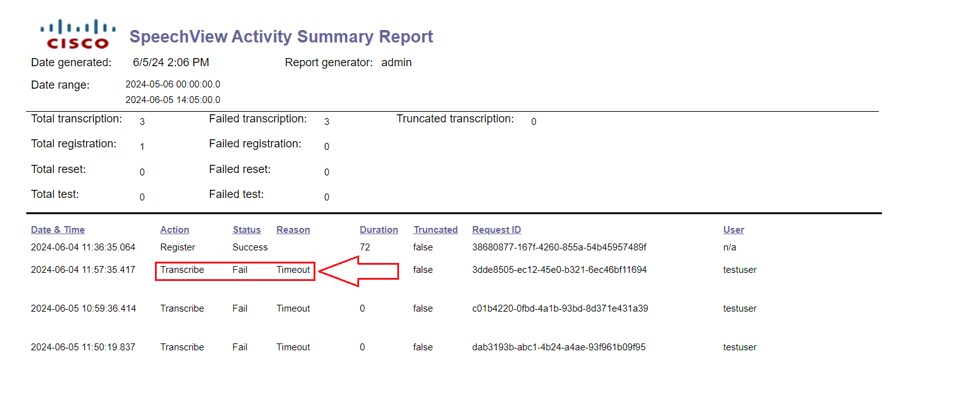Image resolution: width=980 pixels, height=414 pixels.
Task: Click request ID dab3193b-abc1-4b24-a4ae-93f961b09f95
Action: pos(558,347)
